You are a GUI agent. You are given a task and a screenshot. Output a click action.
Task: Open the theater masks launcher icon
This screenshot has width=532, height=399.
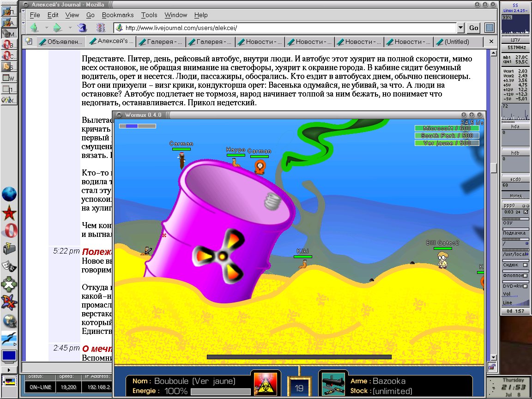pyautogui.click(x=9, y=266)
